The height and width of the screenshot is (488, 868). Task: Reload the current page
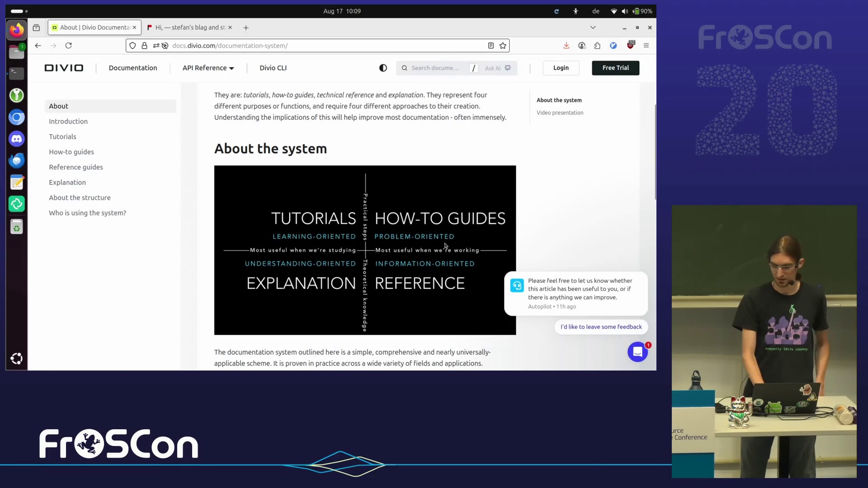69,46
